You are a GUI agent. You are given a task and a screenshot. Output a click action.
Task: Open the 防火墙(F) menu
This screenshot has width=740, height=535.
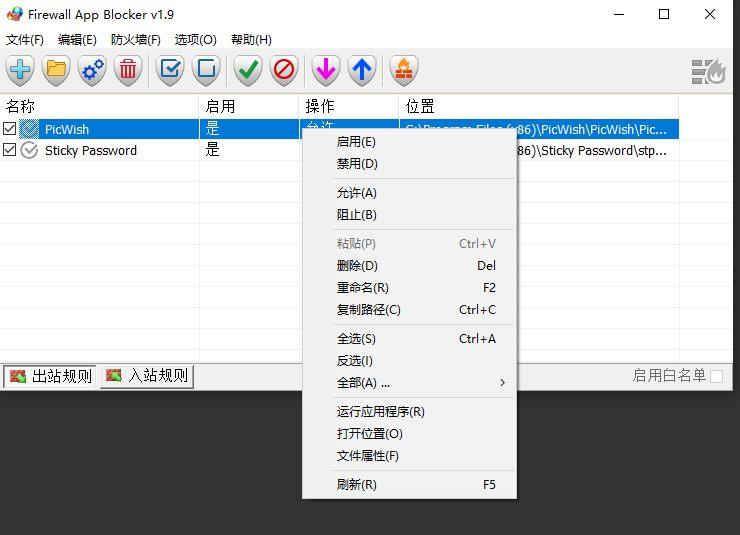pyautogui.click(x=135, y=40)
